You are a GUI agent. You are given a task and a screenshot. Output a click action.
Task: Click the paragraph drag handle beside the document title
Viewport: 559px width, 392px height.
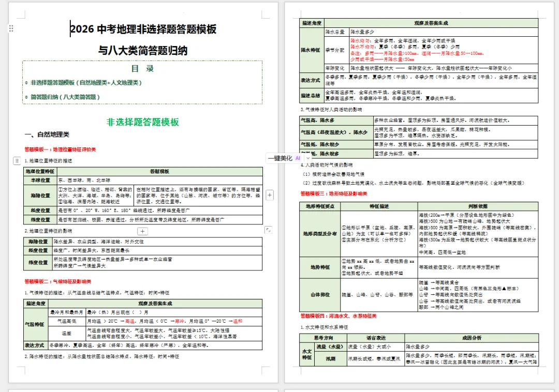11,28
